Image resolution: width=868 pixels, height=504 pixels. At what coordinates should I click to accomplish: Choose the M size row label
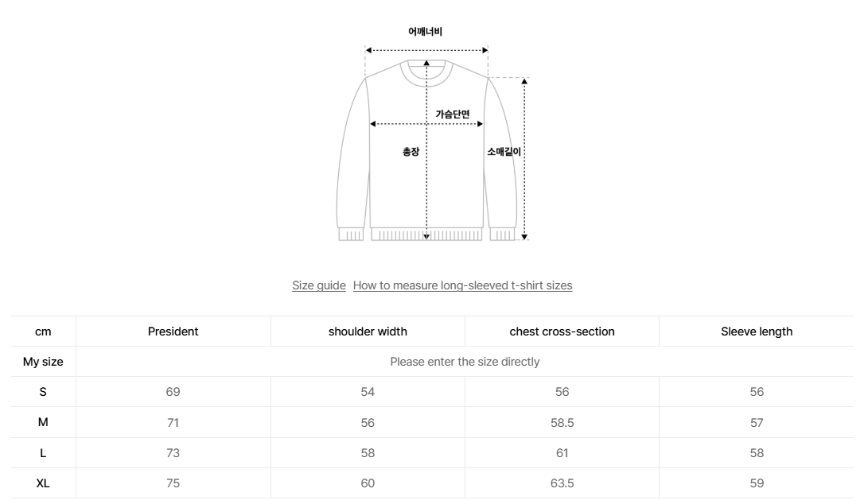pos(43,422)
